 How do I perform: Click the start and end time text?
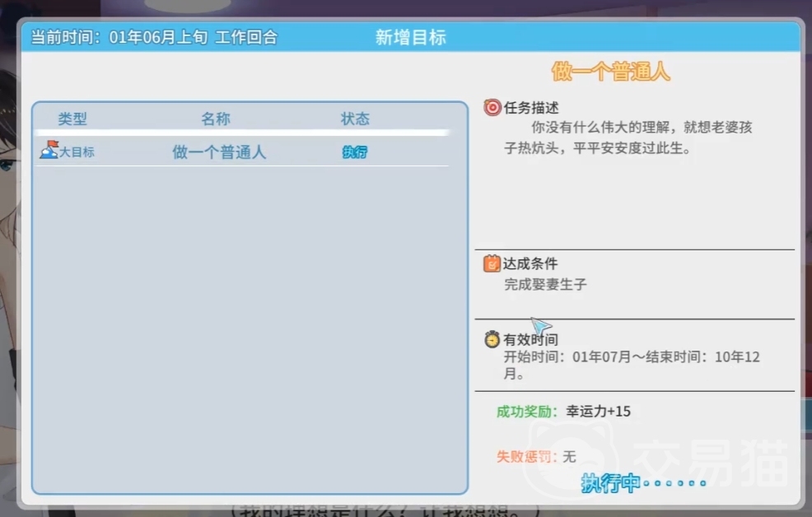point(631,357)
